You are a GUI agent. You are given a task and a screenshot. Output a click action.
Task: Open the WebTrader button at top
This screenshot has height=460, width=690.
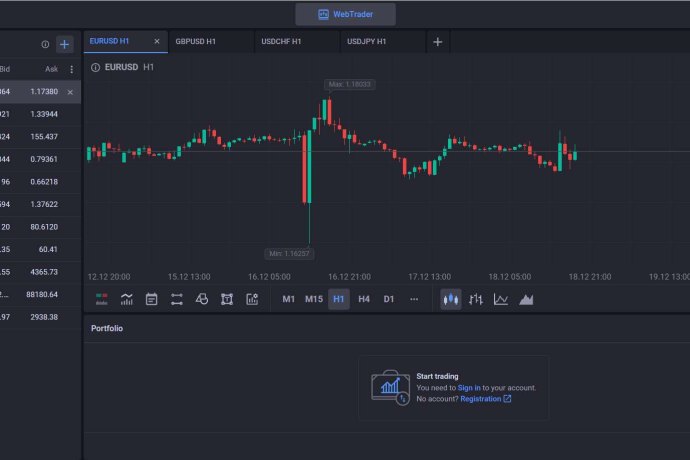coord(345,15)
